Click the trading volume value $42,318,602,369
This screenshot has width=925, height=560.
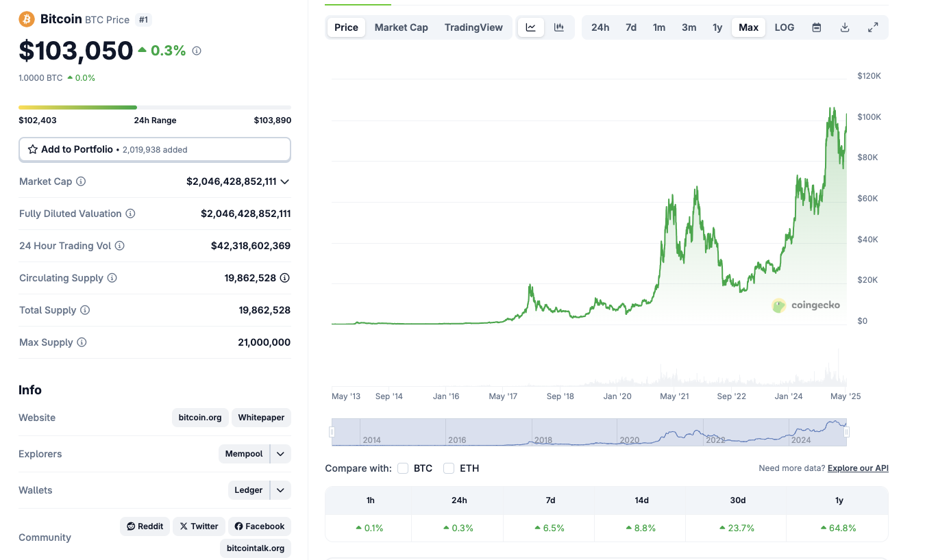pos(251,246)
